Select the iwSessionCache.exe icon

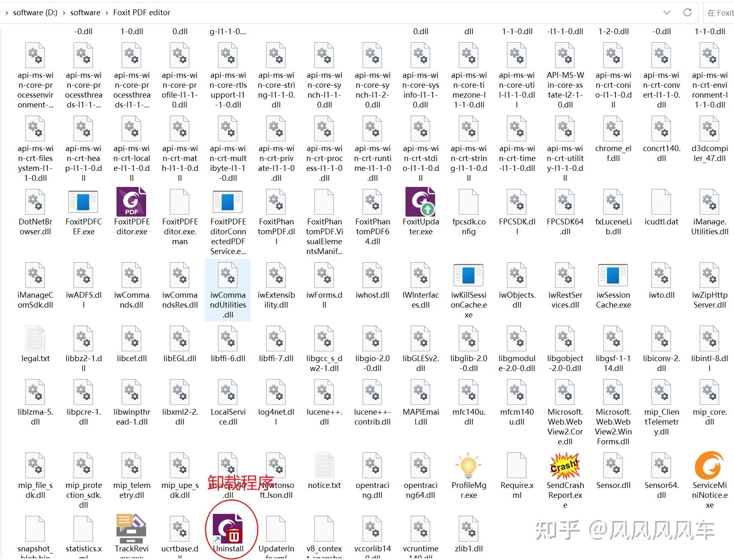pyautogui.click(x=613, y=275)
